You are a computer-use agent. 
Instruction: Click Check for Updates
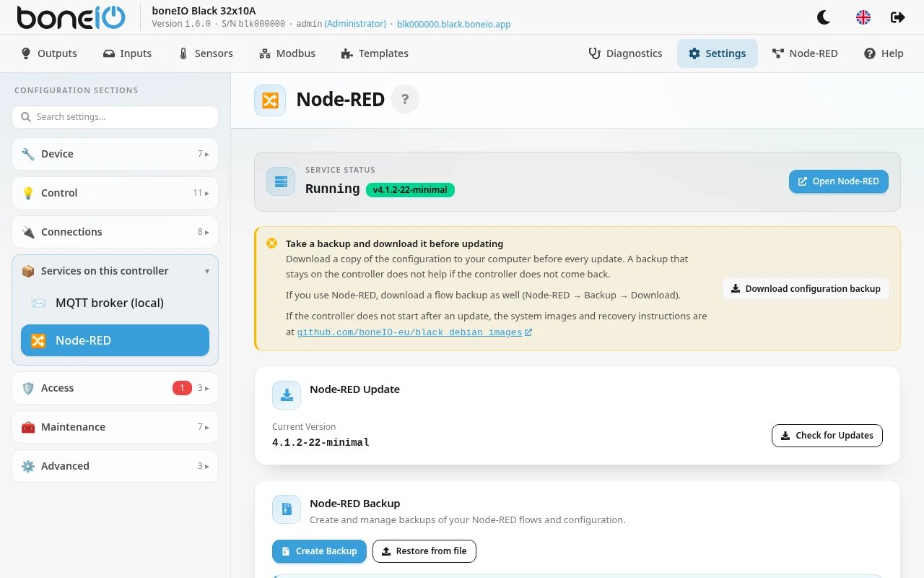coord(827,436)
